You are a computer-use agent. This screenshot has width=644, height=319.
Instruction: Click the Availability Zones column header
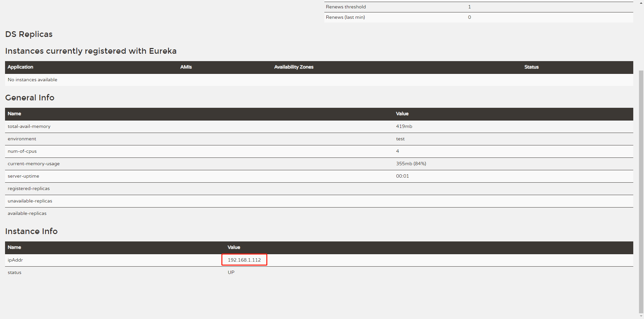(293, 67)
